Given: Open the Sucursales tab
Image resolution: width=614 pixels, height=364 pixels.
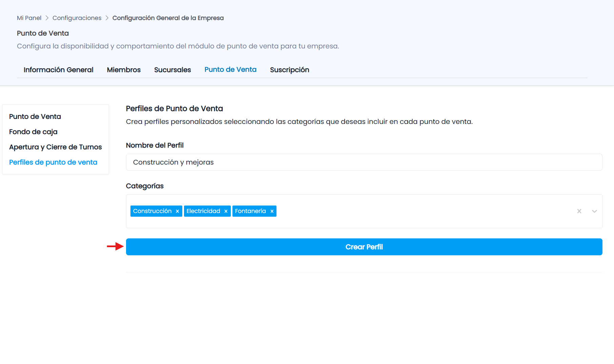Looking at the screenshot, I should click(172, 70).
